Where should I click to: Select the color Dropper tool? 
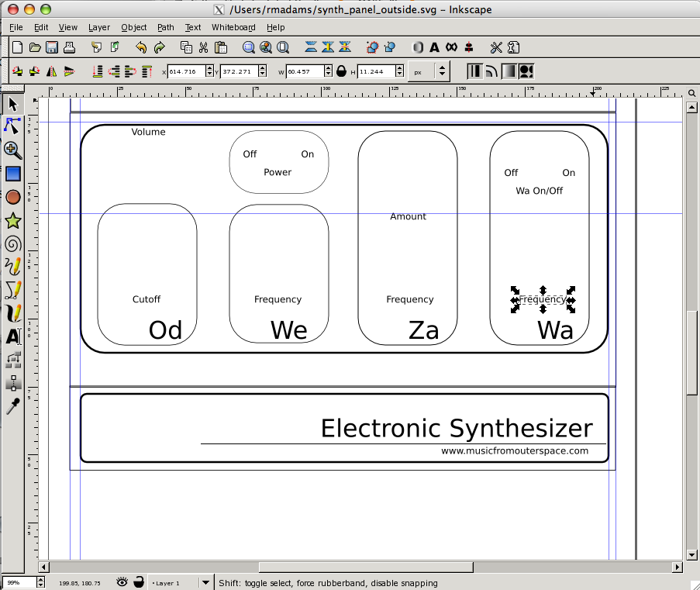(x=12, y=406)
